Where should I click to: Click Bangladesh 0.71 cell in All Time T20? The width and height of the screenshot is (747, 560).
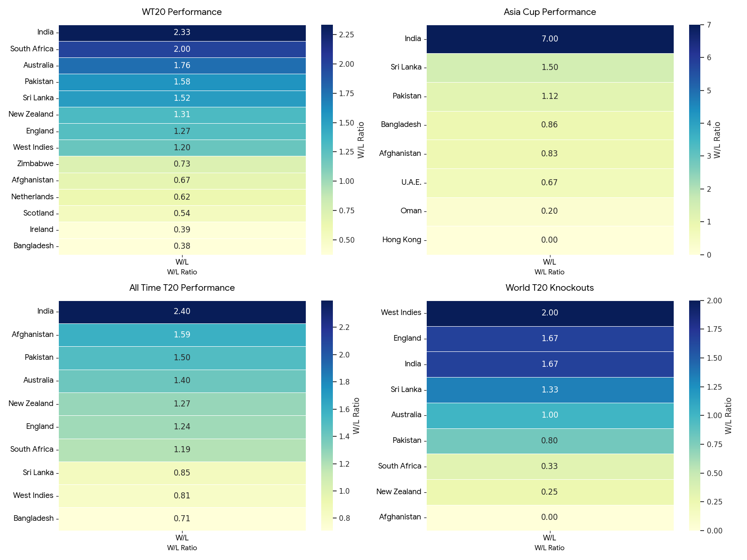[x=182, y=519]
